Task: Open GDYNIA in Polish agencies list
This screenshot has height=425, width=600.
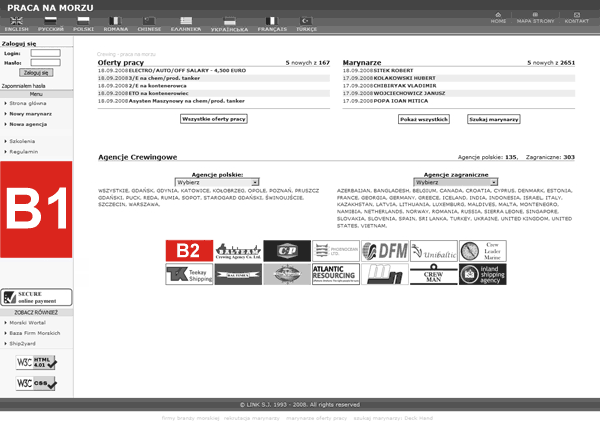Action: point(167,191)
